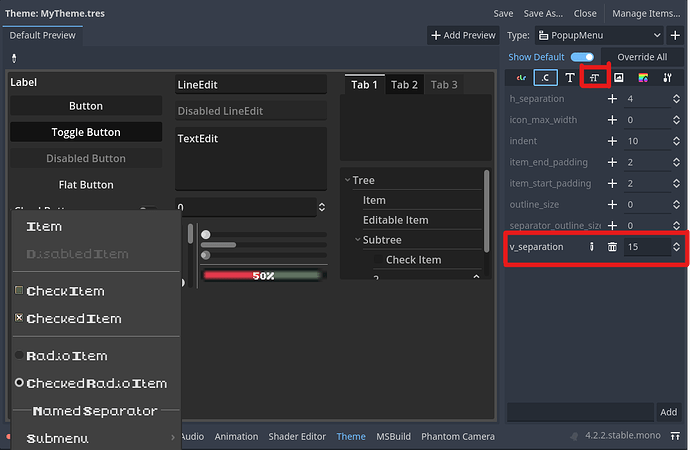Adjust the h_separation value stepper
The height and width of the screenshot is (450, 690).
676,99
